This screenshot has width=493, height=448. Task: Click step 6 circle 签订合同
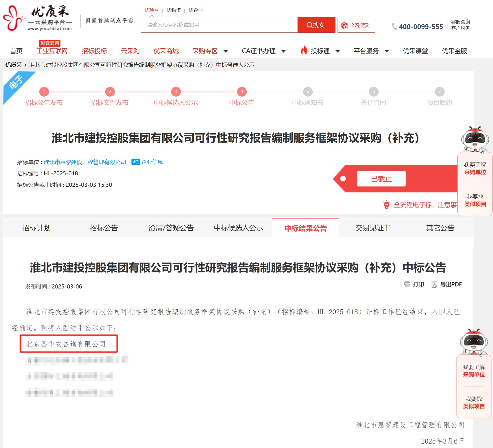tap(374, 92)
